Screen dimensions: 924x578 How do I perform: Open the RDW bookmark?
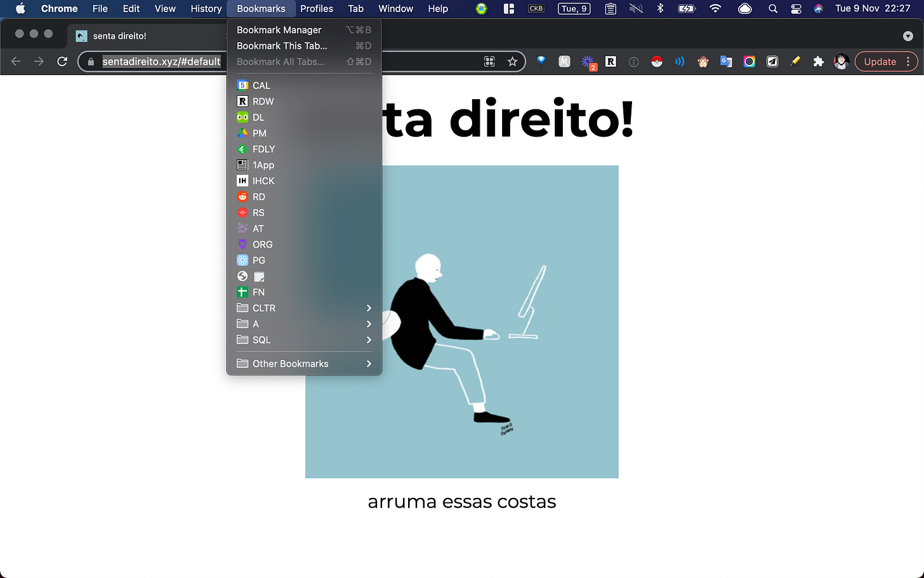[304, 101]
